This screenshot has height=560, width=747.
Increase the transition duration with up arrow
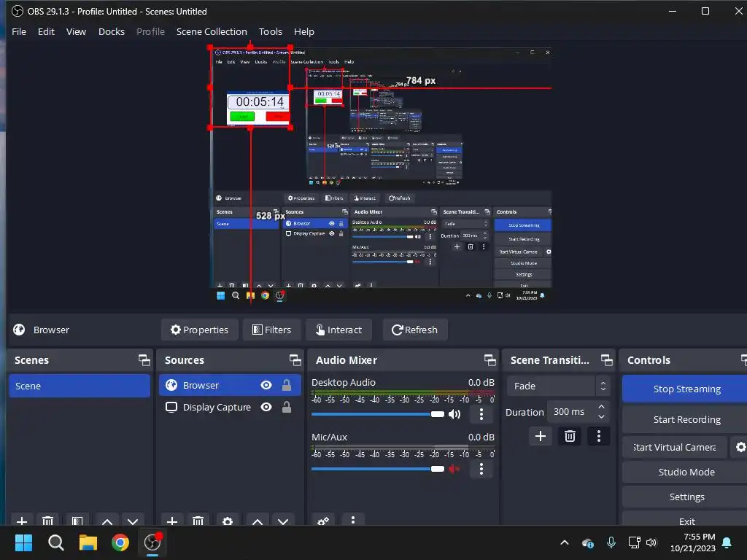point(602,407)
